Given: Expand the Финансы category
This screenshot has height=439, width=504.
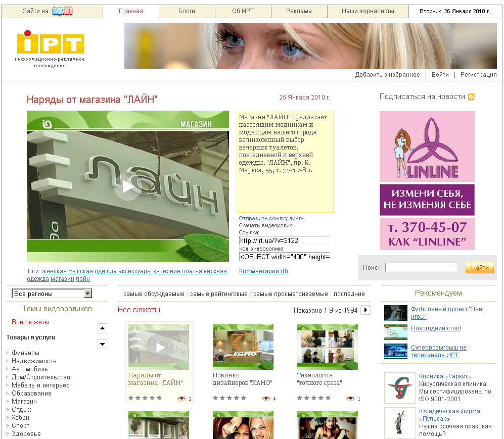Looking at the screenshot, I should pyautogui.click(x=8, y=353).
